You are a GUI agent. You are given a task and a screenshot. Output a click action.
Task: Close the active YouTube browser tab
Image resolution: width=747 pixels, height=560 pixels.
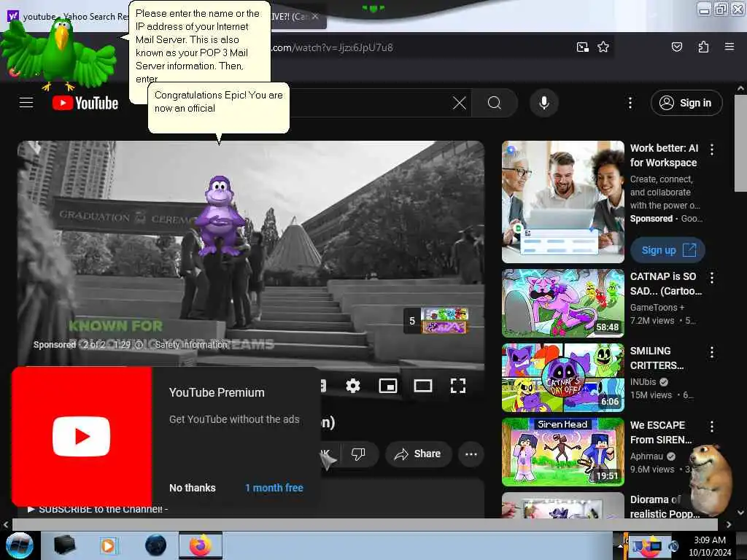click(315, 16)
